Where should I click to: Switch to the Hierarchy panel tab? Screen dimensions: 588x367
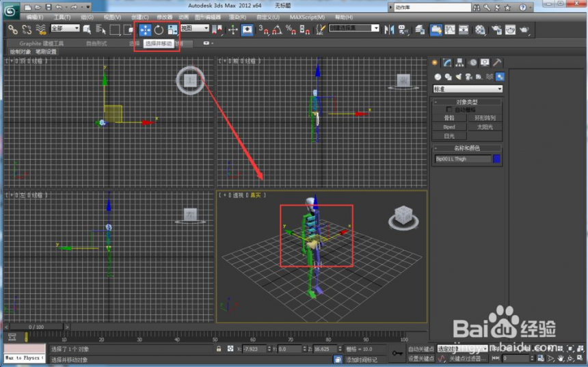459,63
